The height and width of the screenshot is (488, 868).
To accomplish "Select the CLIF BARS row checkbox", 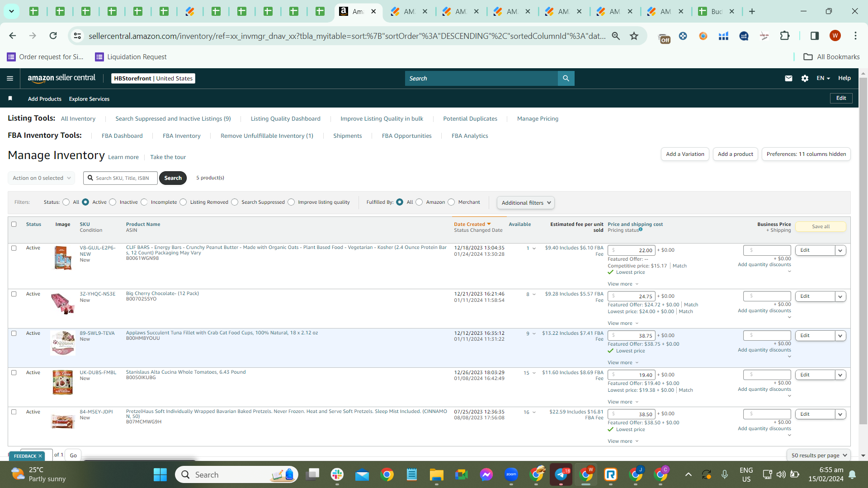I will pyautogui.click(x=14, y=248).
